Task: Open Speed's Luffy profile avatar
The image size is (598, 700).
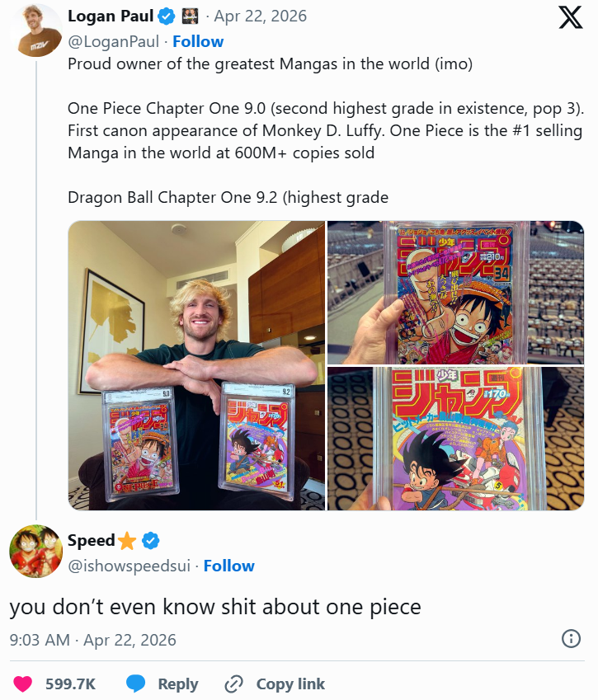Action: pyautogui.click(x=36, y=551)
